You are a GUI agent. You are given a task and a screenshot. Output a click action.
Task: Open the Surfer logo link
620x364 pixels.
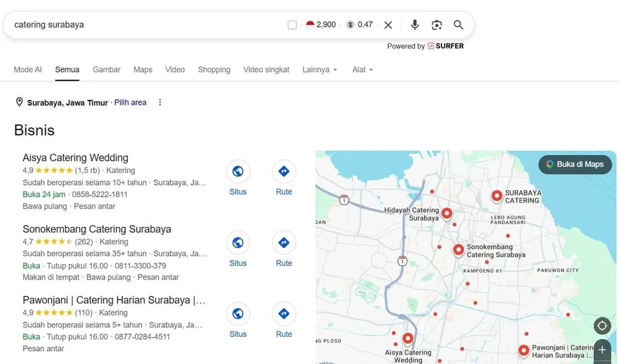point(446,46)
